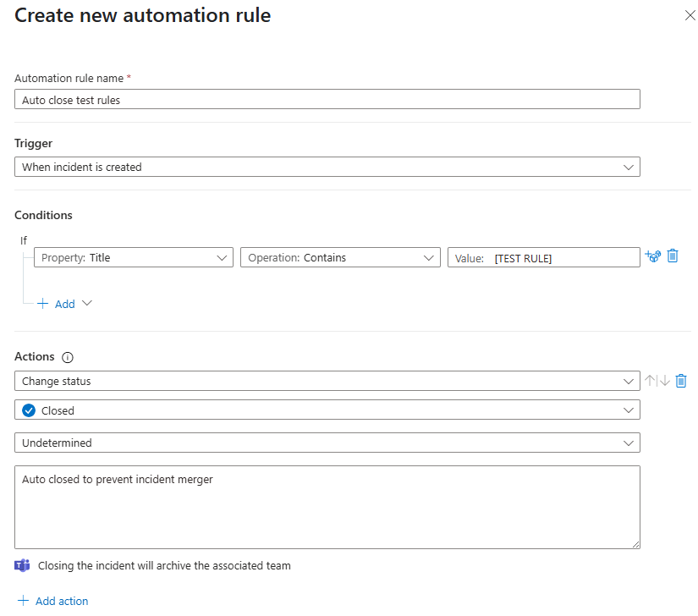Screen dimensions: 698x616
Task: Move the action up with up arrow
Action: click(651, 382)
